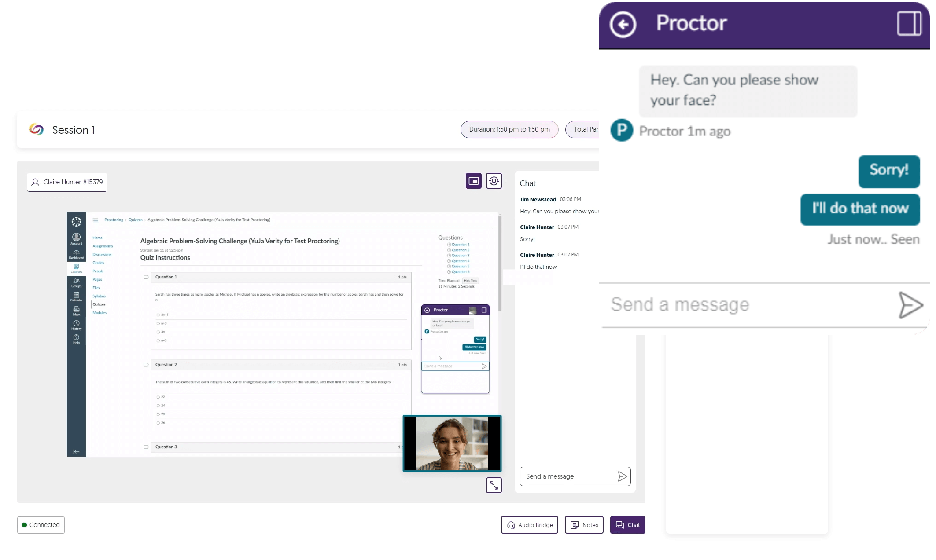Check the Question 1 flag checkbox

coord(146,277)
